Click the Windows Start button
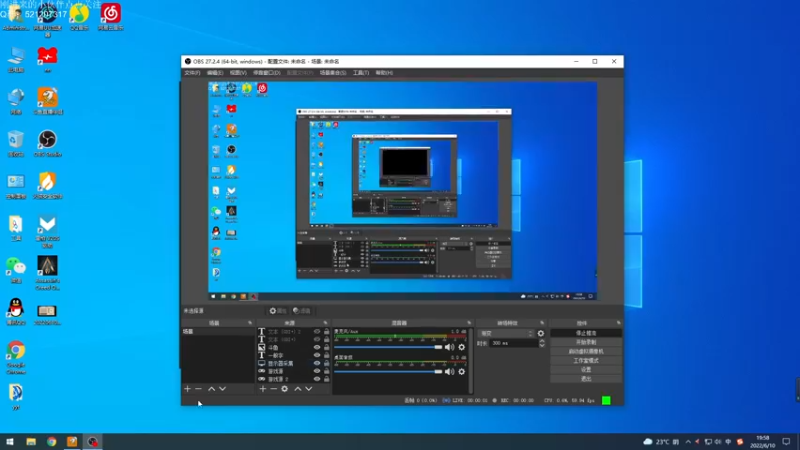Screen dimensions: 800x450 click(x=10, y=441)
